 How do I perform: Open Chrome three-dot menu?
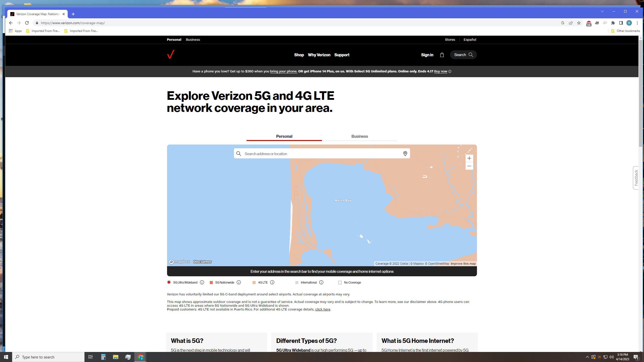pos(637,23)
